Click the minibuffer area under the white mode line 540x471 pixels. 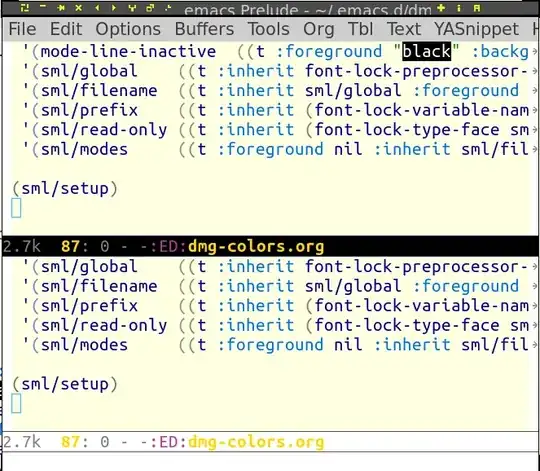(270, 461)
